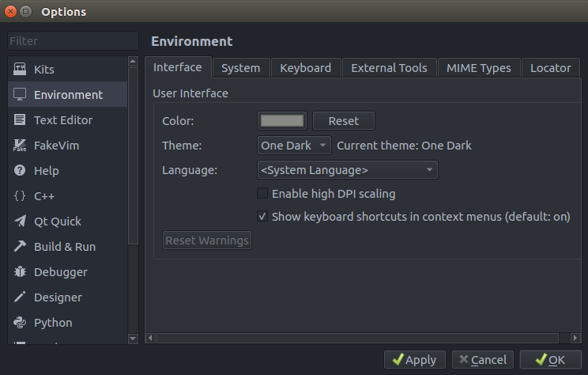Screen dimensions: 588x375
Task: Click horizontal scrollbar right arrow
Action: tap(575, 338)
